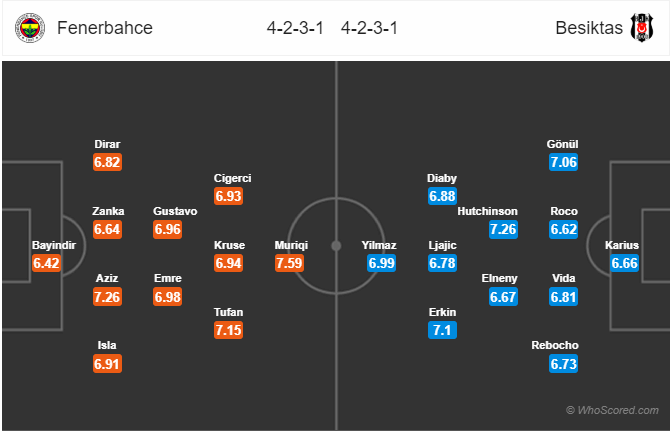
Task: Click Bayindir's 6.42 goalkeeper rating badge
Action: 46,263
